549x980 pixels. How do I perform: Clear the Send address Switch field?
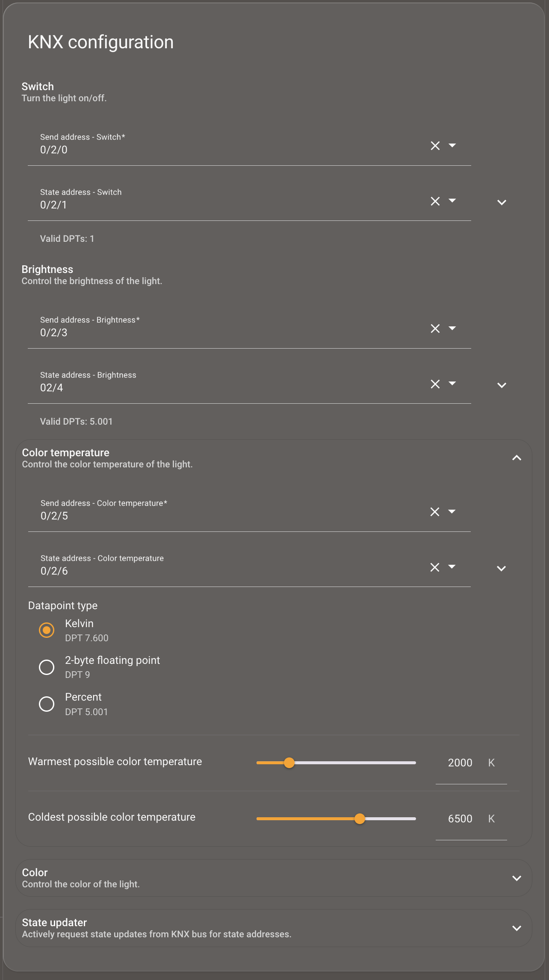[x=435, y=146]
